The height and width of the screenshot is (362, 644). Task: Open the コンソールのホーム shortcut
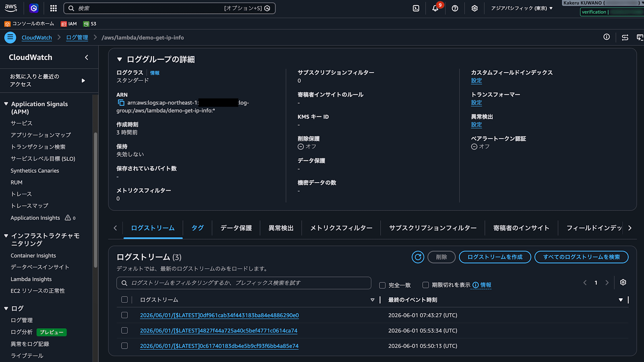[29, 24]
